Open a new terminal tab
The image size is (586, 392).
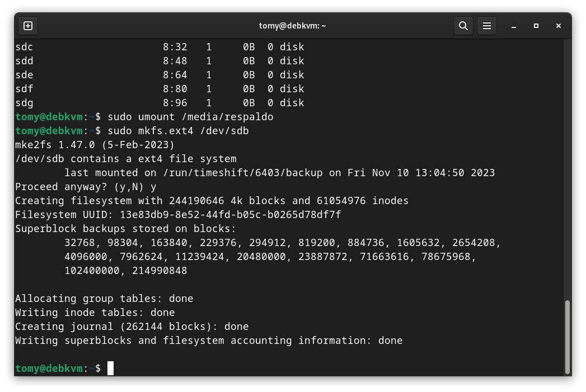pos(28,26)
